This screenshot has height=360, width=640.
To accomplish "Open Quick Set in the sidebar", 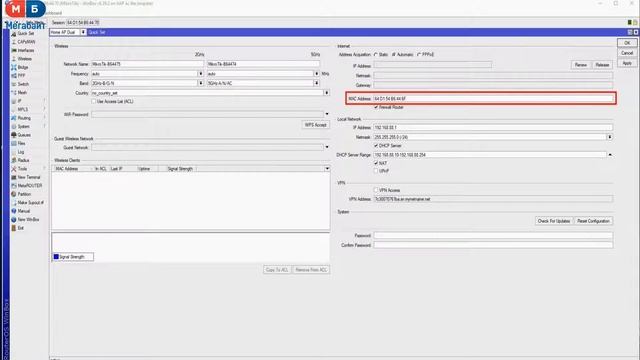I will (x=25, y=33).
